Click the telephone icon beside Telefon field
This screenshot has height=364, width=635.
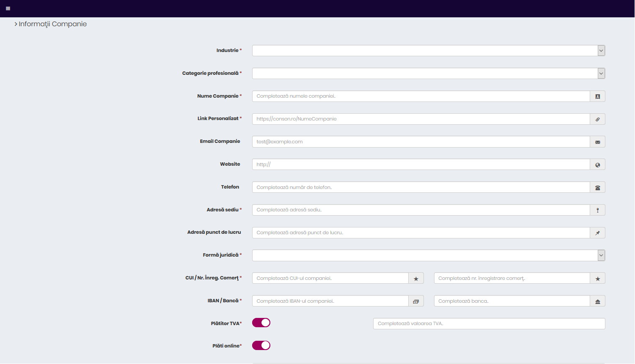coord(597,188)
